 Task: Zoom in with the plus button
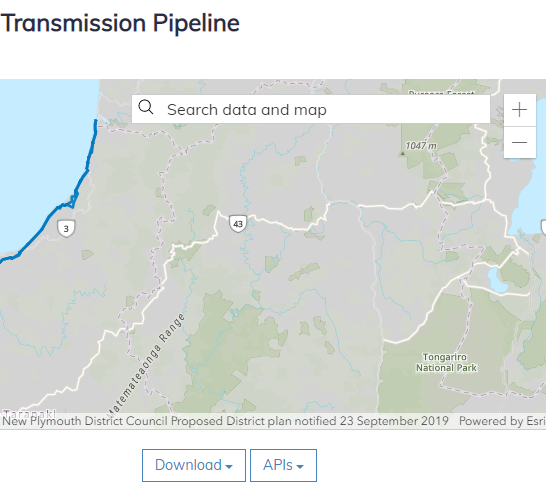[x=519, y=110]
